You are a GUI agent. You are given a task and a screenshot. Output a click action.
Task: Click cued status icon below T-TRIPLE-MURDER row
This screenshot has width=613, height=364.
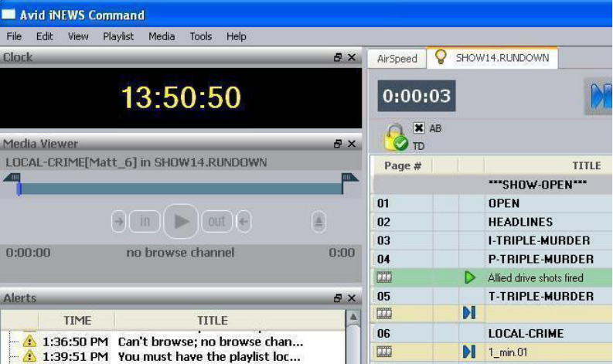tap(469, 313)
